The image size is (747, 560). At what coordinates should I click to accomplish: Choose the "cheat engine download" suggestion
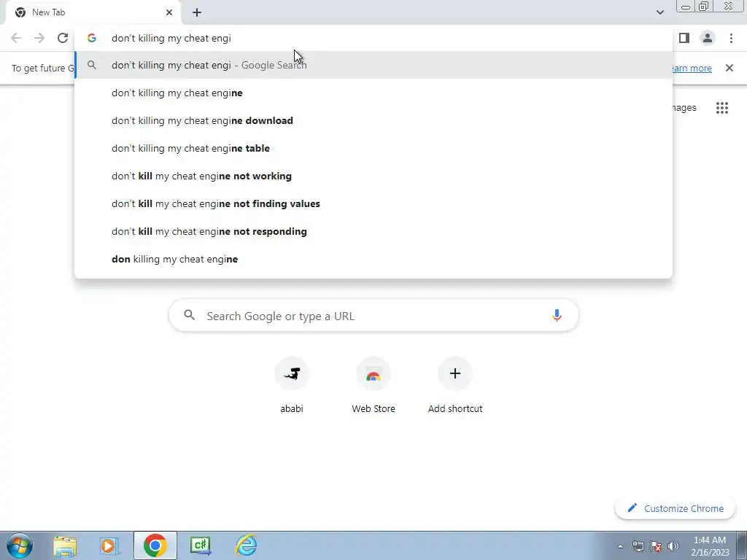(x=373, y=120)
